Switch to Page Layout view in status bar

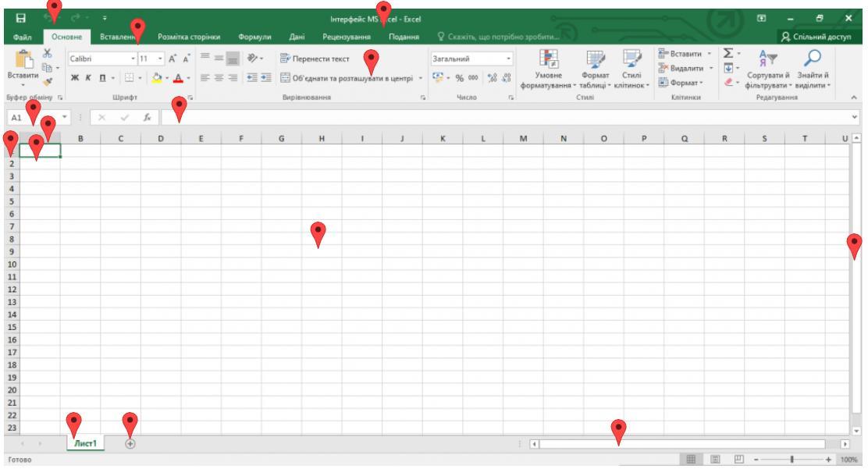tap(715, 459)
